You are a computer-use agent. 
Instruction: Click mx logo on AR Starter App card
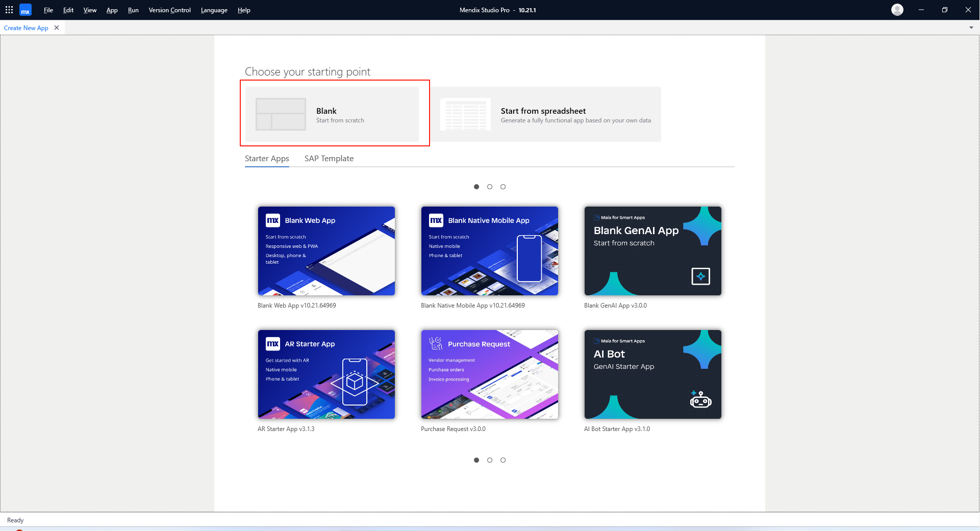point(273,344)
